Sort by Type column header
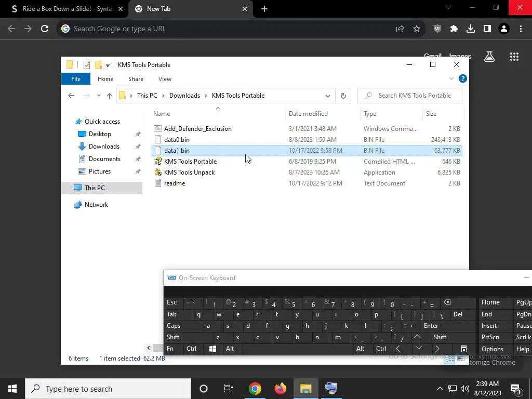Viewport: 532px width, 399px height. [x=370, y=114]
